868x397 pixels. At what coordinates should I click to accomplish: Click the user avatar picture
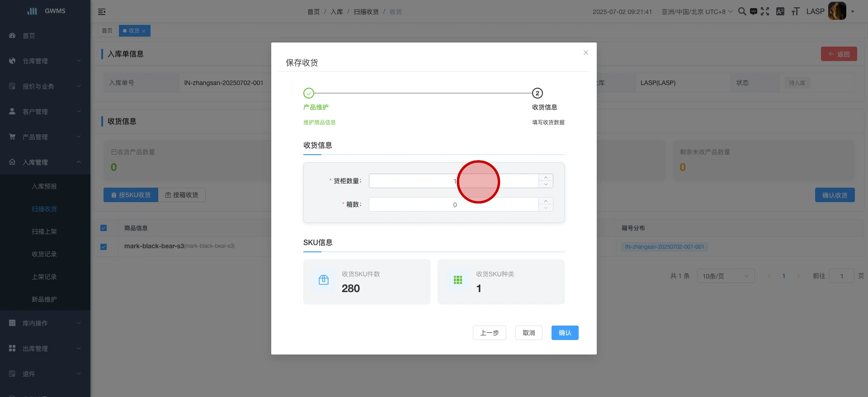pos(837,11)
